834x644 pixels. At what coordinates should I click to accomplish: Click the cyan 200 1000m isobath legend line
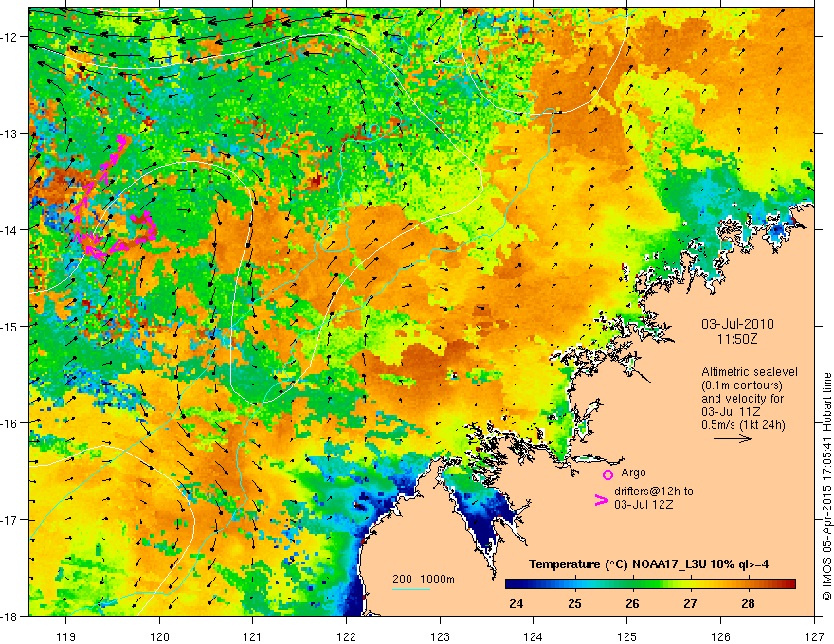tap(411, 589)
